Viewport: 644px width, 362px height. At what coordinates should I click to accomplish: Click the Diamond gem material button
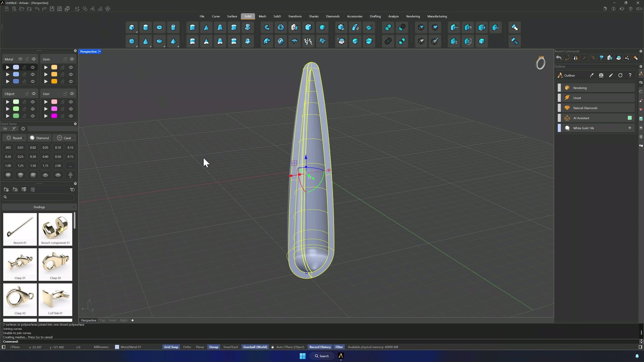pyautogui.click(x=40, y=138)
